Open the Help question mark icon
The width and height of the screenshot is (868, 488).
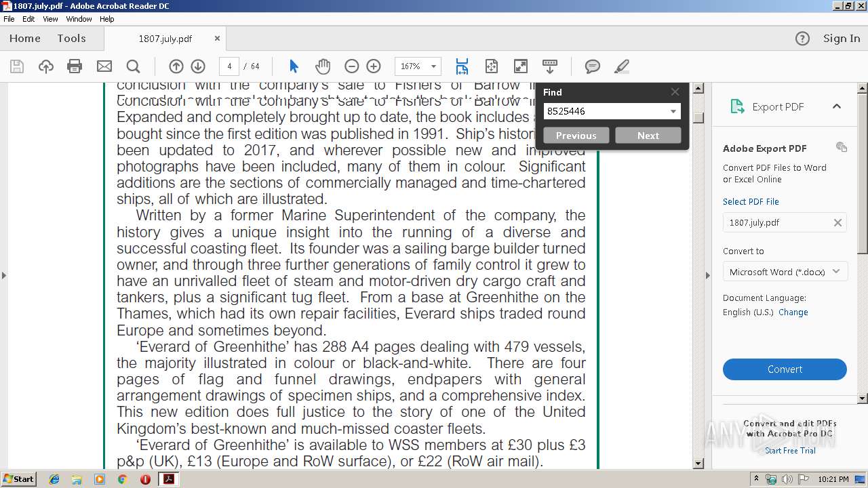pos(802,39)
